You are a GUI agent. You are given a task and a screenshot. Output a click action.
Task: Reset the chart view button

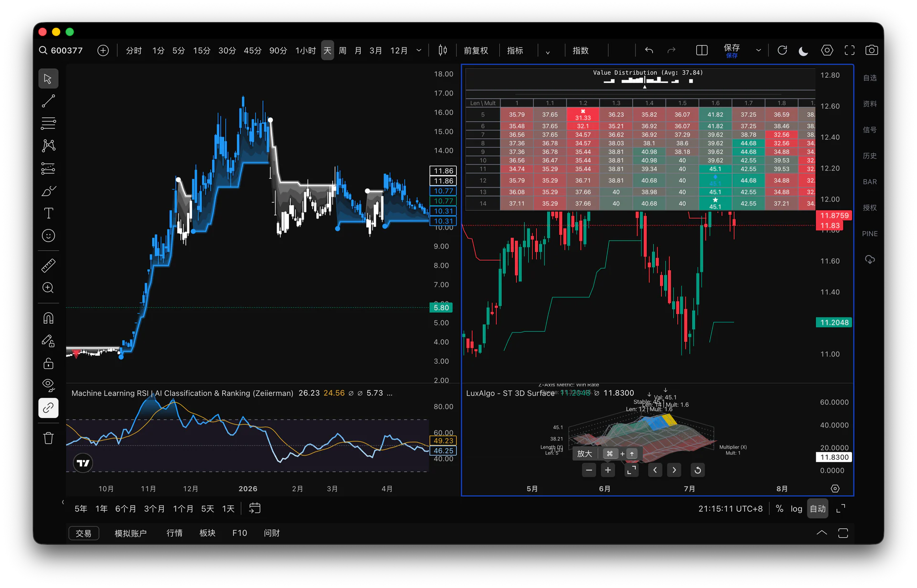pyautogui.click(x=698, y=470)
